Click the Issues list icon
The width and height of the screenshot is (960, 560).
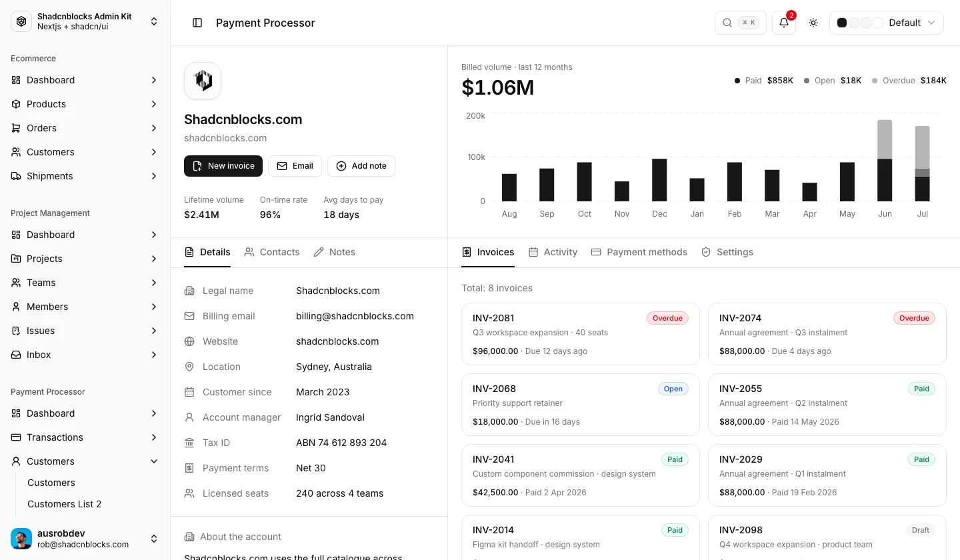pyautogui.click(x=16, y=331)
